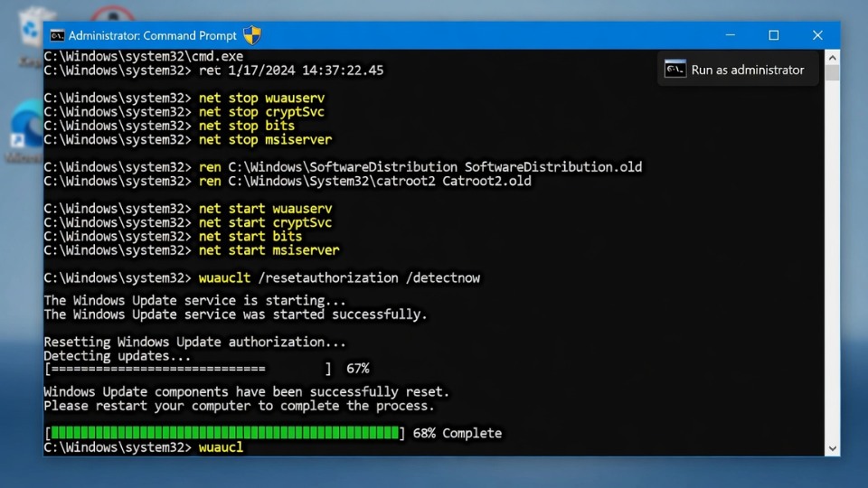
Task: Click the partially typed 'wuaucl' command
Action: (x=221, y=447)
